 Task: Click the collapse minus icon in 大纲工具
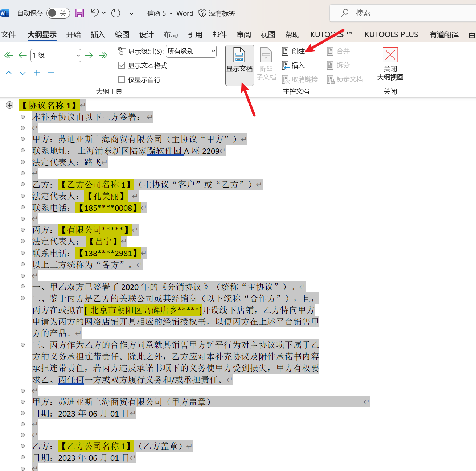click(x=51, y=73)
